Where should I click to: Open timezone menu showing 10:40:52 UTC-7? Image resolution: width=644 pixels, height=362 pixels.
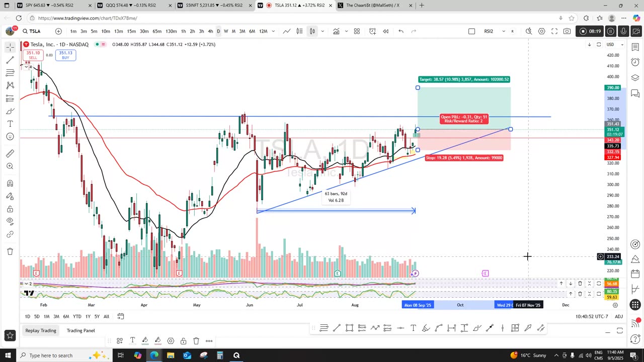pyautogui.click(x=592, y=316)
